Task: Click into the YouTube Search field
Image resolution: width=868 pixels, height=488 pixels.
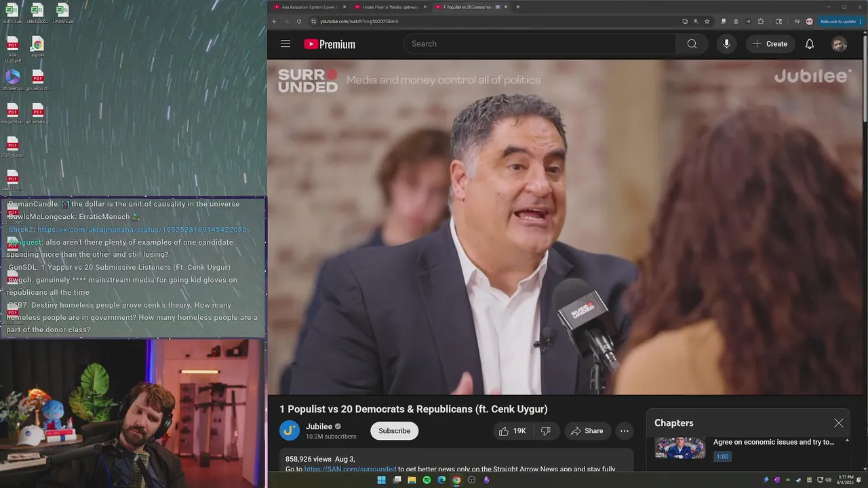Action: (x=540, y=44)
